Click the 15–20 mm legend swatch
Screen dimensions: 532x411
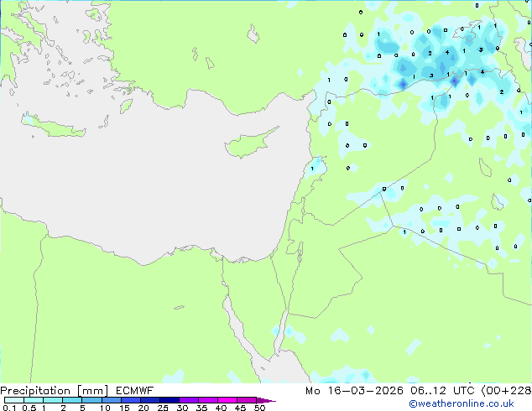click(x=130, y=400)
